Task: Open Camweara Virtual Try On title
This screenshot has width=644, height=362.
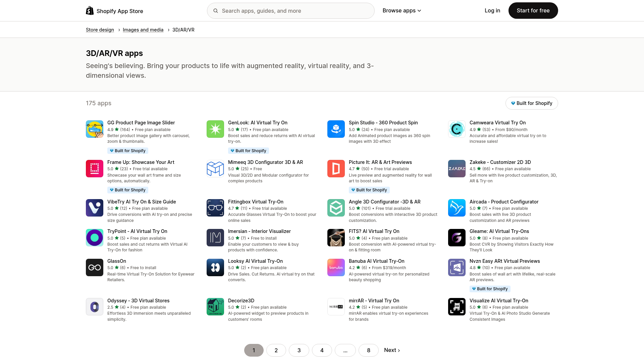Action: pyautogui.click(x=497, y=123)
